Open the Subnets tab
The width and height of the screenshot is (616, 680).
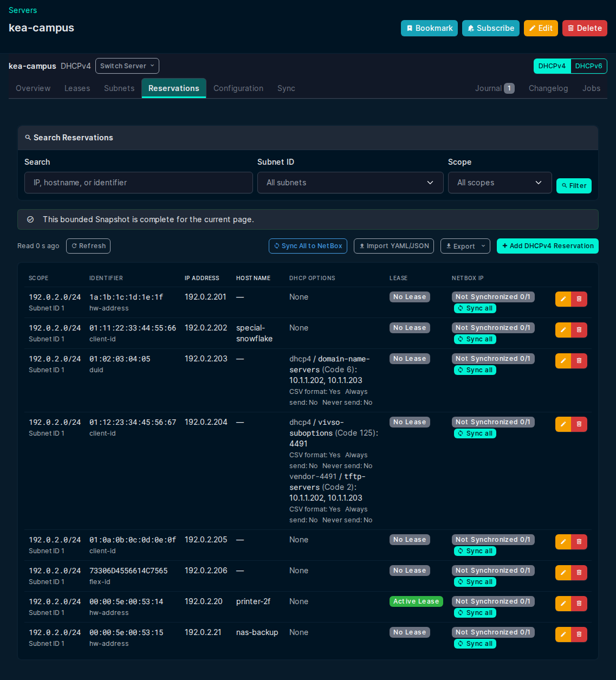[119, 88]
